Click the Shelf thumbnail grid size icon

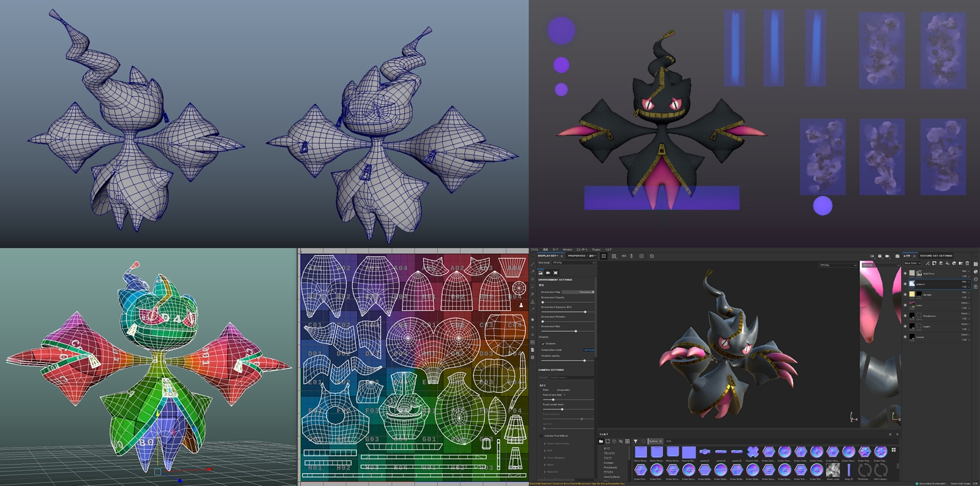click(x=894, y=450)
